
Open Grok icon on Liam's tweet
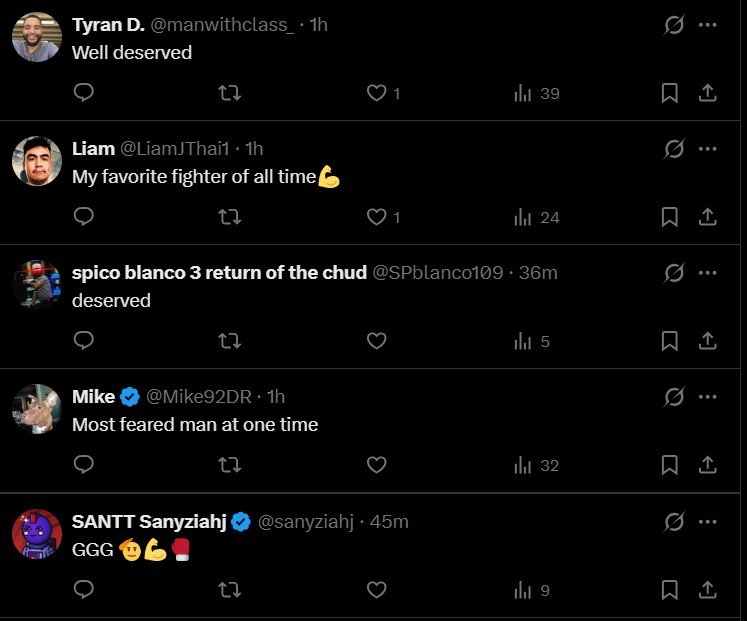674,149
